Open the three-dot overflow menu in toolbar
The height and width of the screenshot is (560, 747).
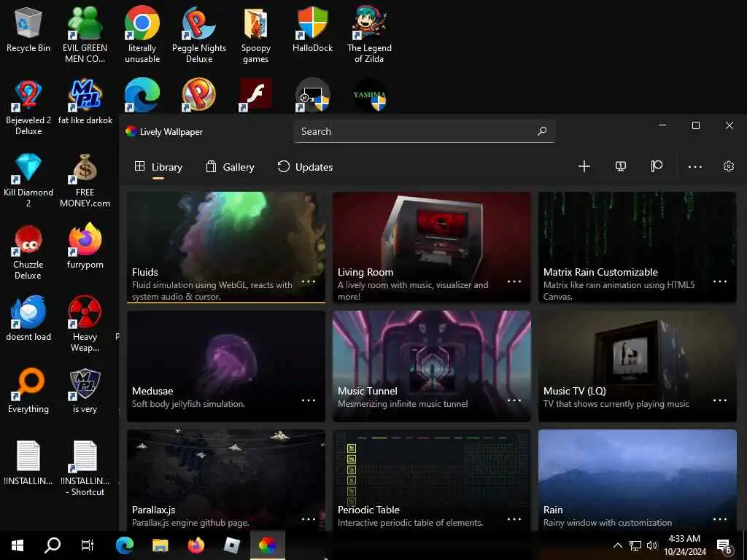pos(695,167)
